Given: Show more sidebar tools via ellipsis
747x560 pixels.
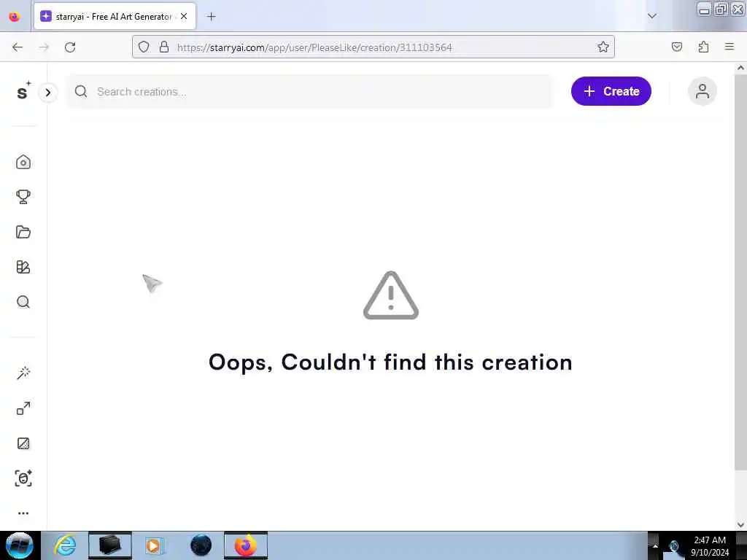Looking at the screenshot, I should 23,513.
